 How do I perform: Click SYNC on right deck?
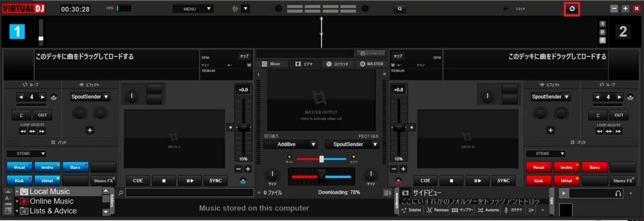[503, 181]
